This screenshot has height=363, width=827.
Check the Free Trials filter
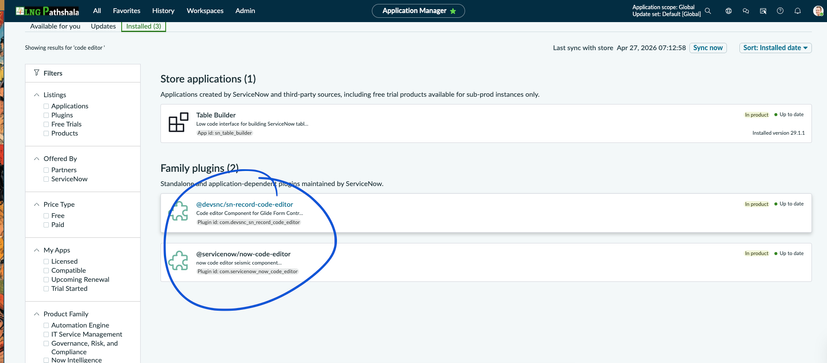click(x=46, y=124)
